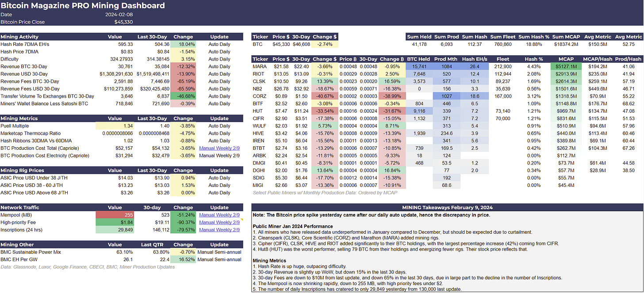This screenshot has width=644, height=293.
Task: Click the Network Traffic section header
Action: 20,207
